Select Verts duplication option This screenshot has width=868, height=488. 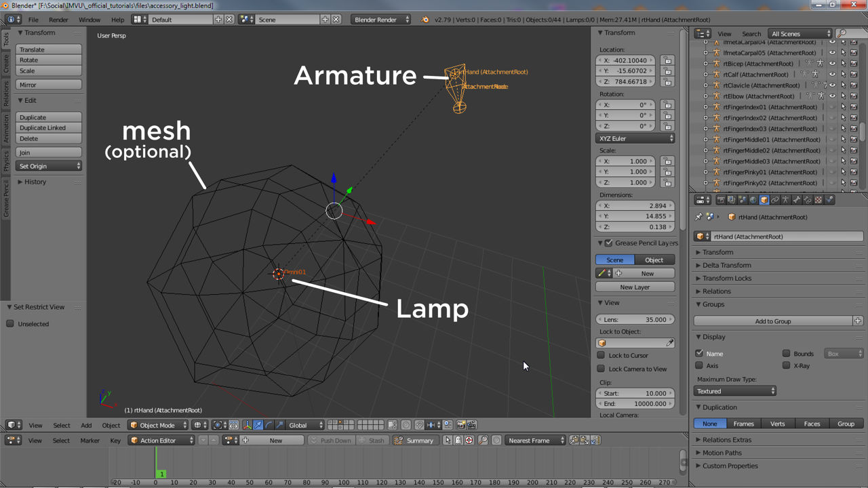click(778, 424)
